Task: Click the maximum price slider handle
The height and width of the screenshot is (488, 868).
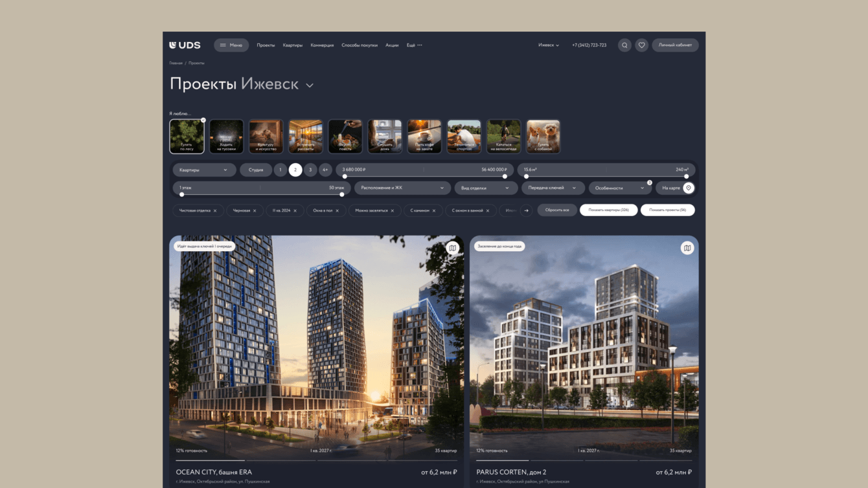Action: 505,176
